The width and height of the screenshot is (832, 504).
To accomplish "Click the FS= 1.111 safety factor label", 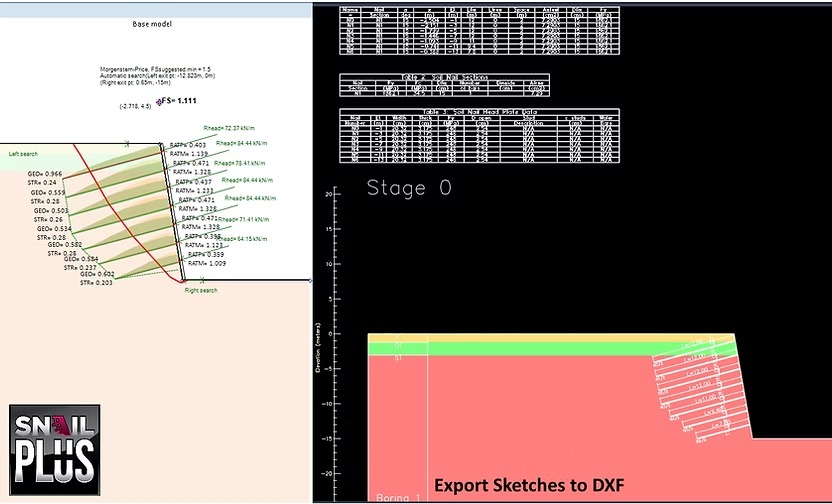I will [x=179, y=100].
